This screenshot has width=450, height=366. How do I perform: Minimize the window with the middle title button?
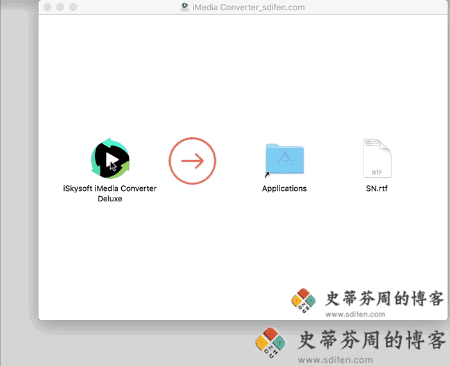[60, 7]
